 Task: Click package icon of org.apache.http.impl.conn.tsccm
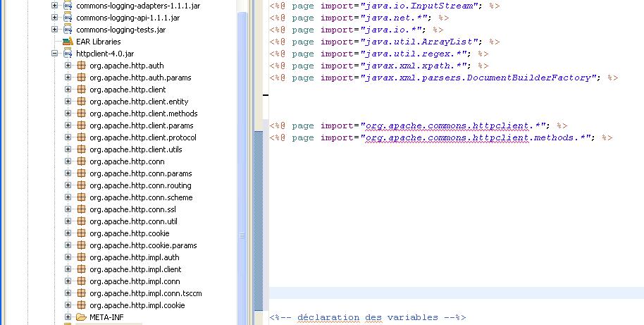pos(81,293)
